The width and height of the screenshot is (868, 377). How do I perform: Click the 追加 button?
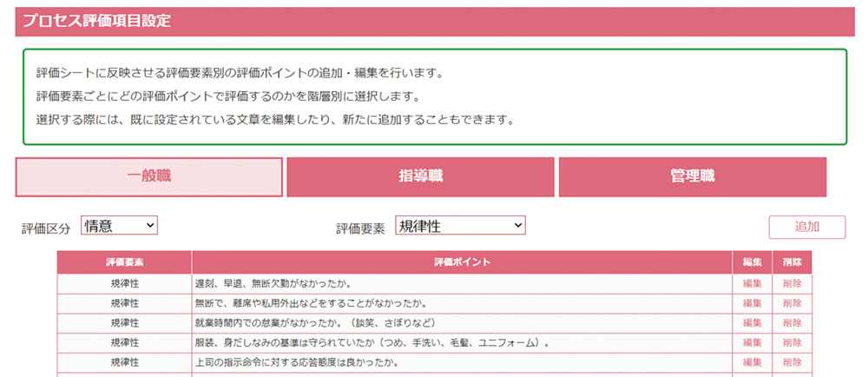coord(806,227)
